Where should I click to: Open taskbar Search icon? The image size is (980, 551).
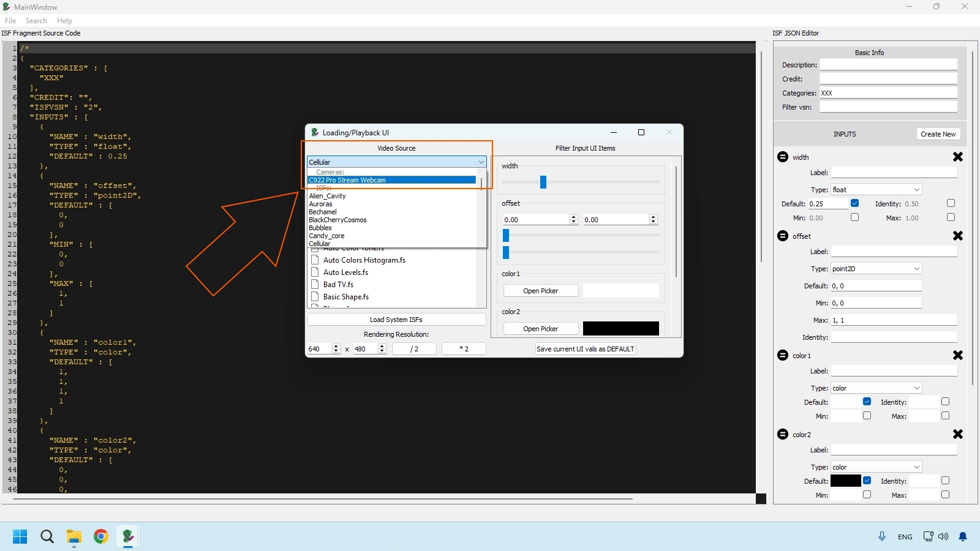pos(47,536)
